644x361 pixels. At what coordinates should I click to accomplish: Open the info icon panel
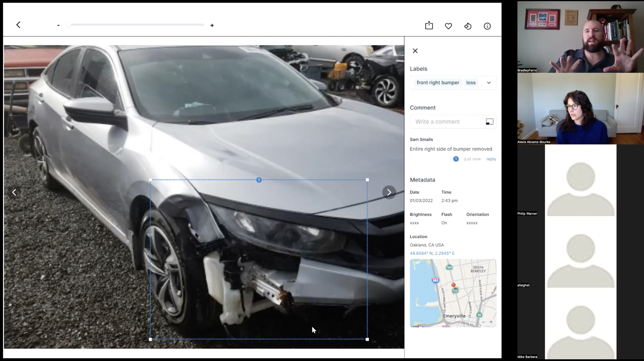[487, 26]
